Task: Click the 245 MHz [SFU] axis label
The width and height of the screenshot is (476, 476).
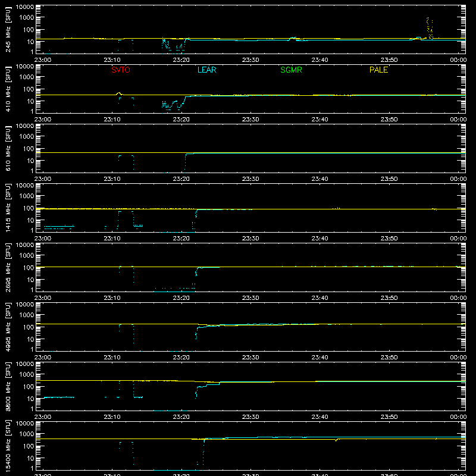Action: point(8,29)
